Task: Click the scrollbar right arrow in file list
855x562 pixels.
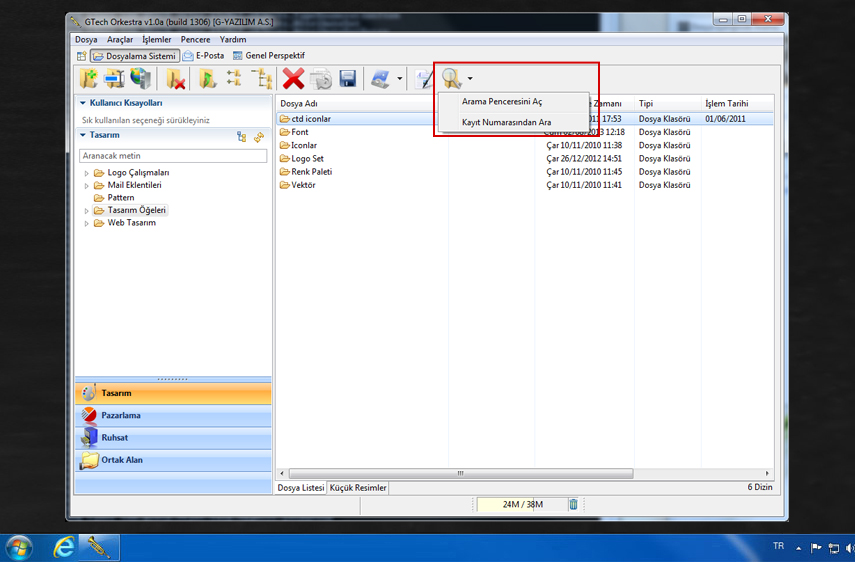Action: pos(767,473)
